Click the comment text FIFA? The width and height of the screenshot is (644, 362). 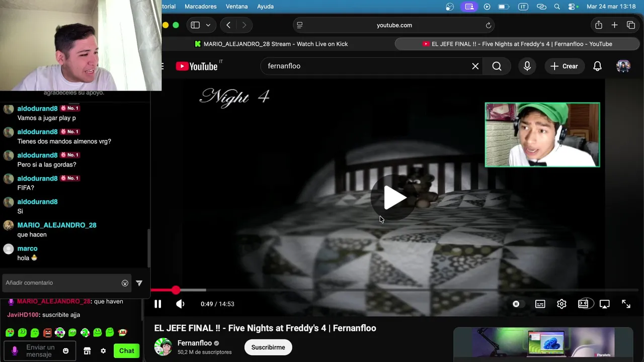point(26,188)
